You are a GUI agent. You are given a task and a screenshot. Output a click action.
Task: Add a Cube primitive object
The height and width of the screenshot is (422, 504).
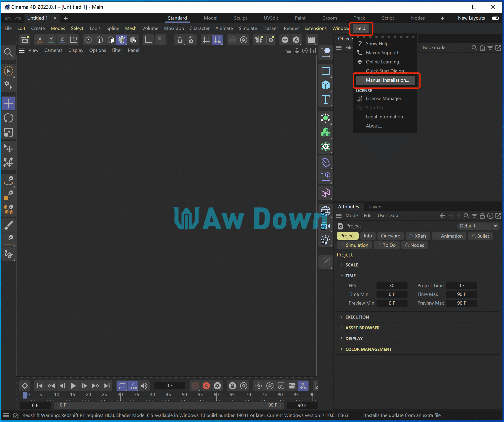tap(325, 85)
